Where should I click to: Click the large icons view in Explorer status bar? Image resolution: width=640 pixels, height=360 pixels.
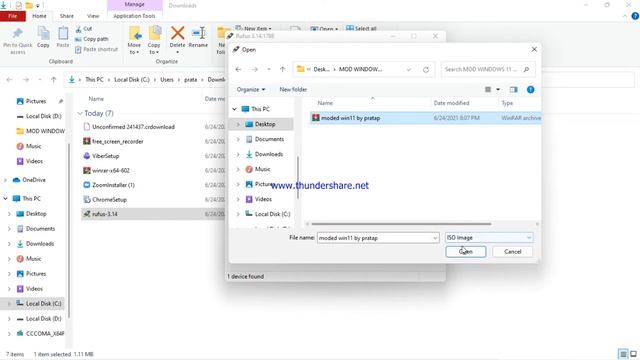coord(633,354)
